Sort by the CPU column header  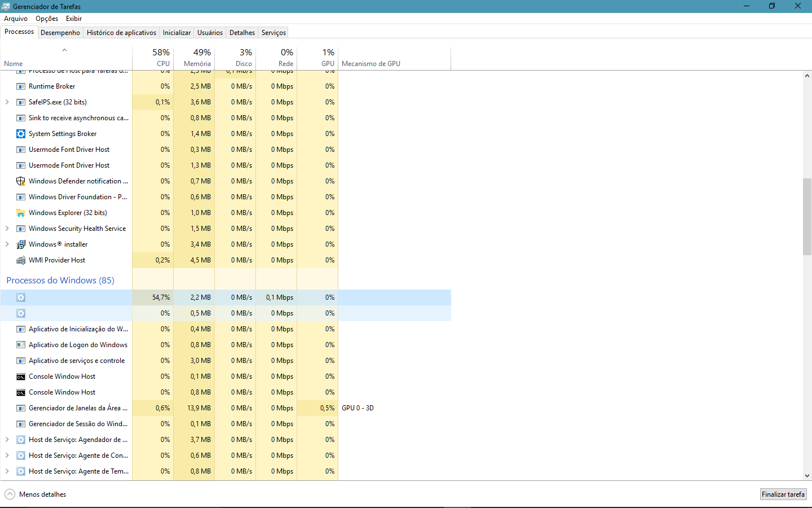pos(153,58)
